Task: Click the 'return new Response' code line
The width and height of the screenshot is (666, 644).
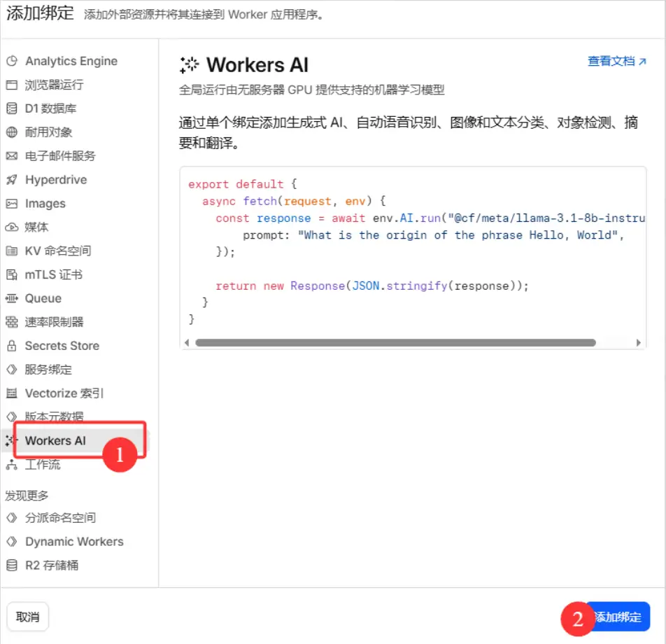Action: [x=372, y=286]
